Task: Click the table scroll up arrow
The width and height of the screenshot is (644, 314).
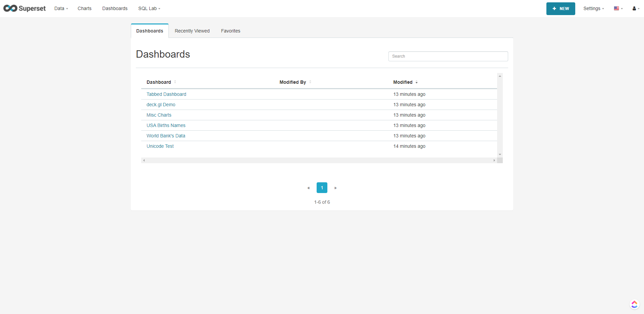Action: pyautogui.click(x=500, y=76)
